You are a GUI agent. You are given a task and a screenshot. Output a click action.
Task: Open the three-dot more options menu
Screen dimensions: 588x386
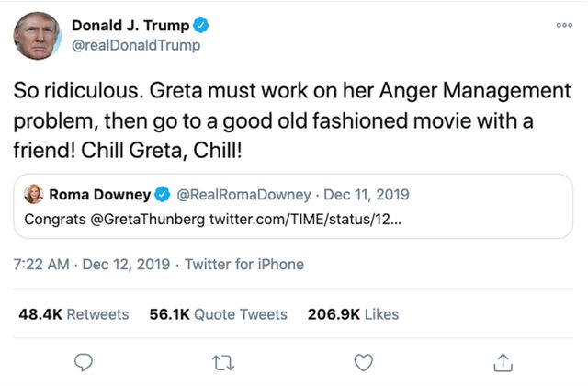564,25
